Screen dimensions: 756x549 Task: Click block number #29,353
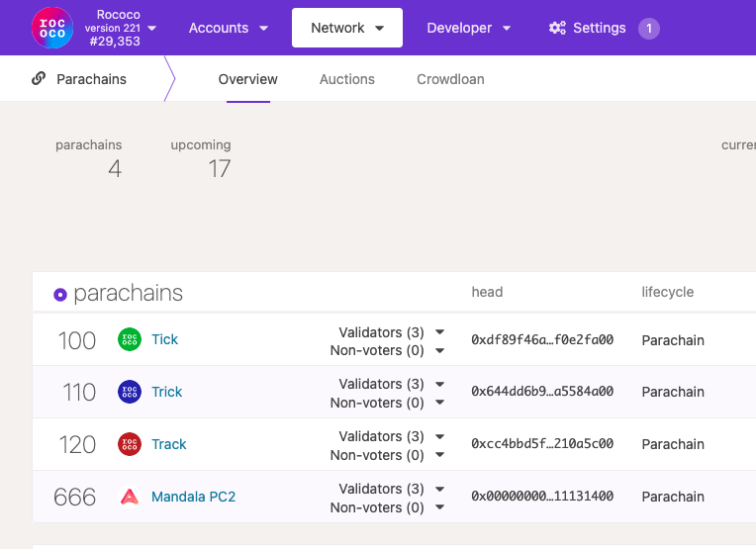coord(115,42)
